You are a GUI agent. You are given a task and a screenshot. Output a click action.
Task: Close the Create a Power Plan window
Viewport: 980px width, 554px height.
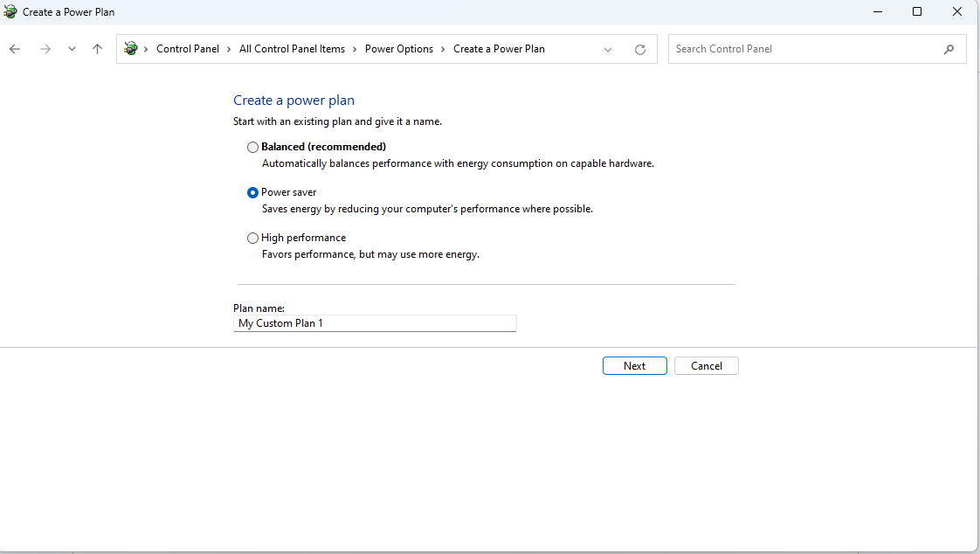[x=957, y=12]
